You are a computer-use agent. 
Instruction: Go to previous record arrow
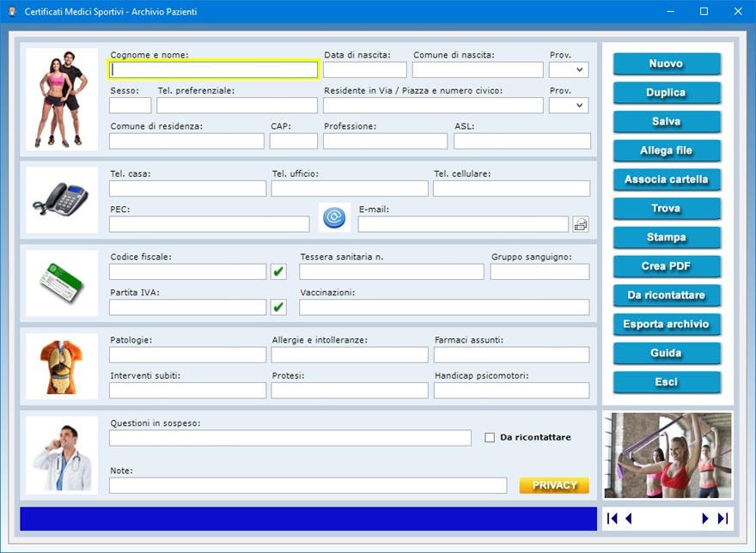tap(629, 519)
